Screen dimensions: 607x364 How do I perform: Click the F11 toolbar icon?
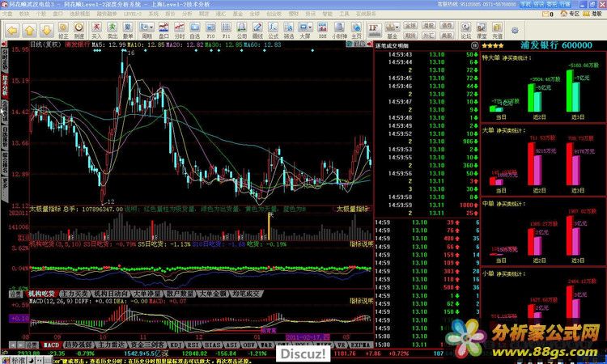226,30
